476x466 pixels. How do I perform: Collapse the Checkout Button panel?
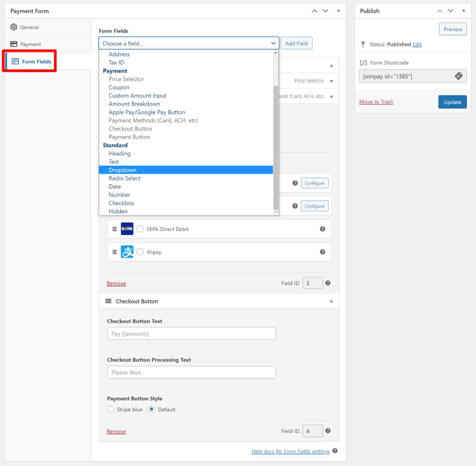point(331,301)
